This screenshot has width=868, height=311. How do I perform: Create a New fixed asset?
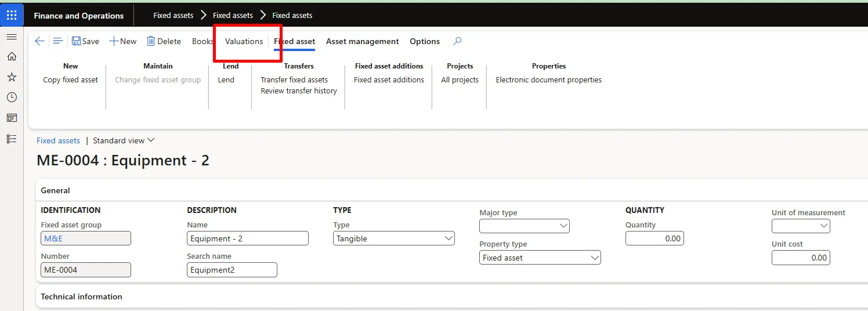coord(123,41)
